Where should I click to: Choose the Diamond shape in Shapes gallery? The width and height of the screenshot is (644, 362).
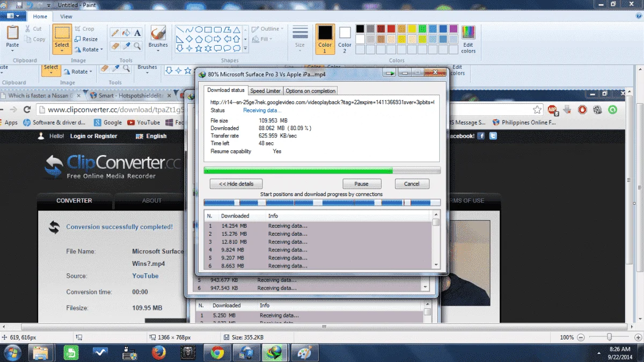pos(189,39)
